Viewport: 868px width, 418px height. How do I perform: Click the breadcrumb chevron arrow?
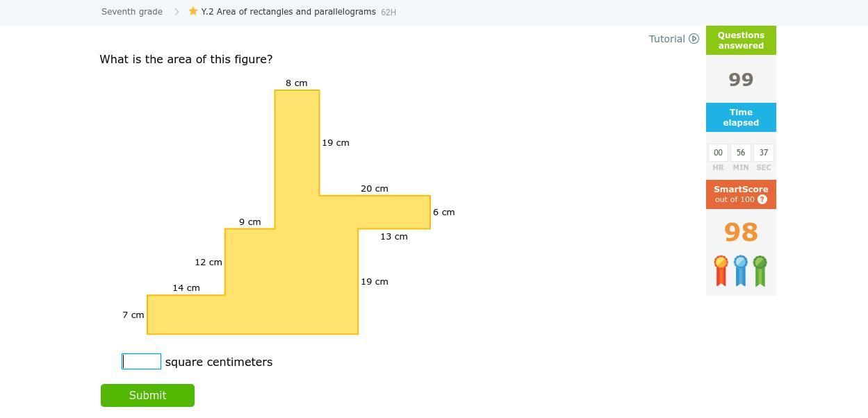(x=177, y=12)
